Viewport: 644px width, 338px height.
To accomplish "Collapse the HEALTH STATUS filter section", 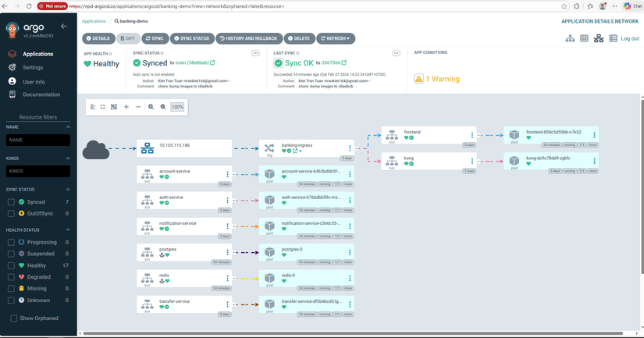I will point(68,229).
